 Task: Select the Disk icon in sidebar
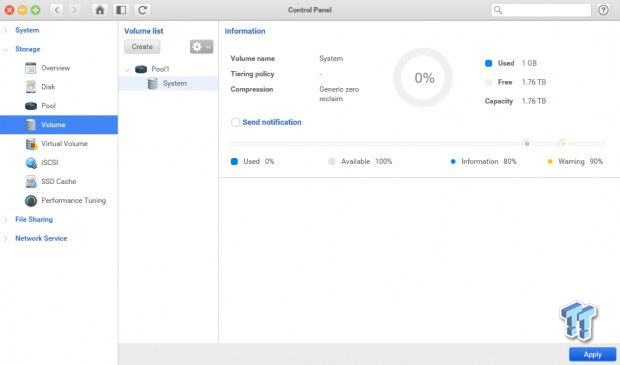pos(30,87)
